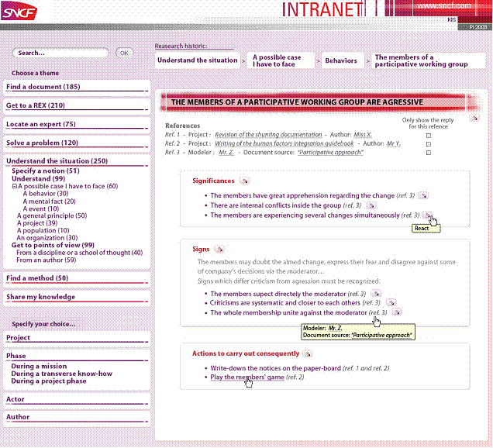Choose 'During a project phase' option
Viewport: 493px width, 448px height.
click(49, 381)
